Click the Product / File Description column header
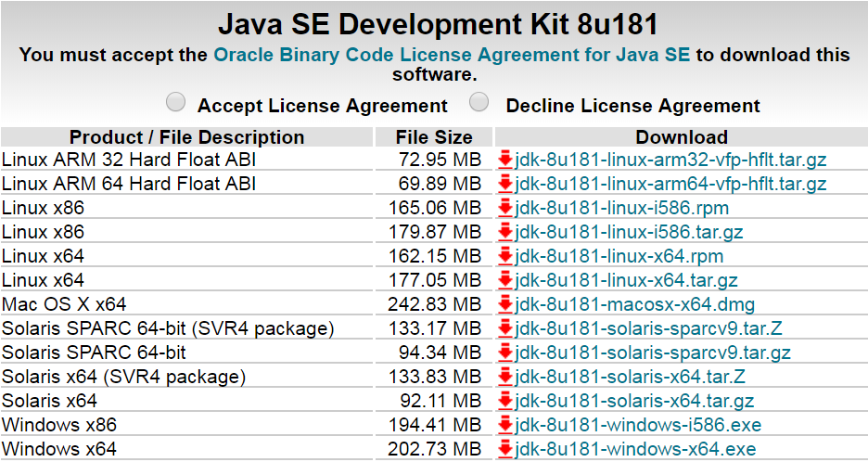 (x=186, y=136)
